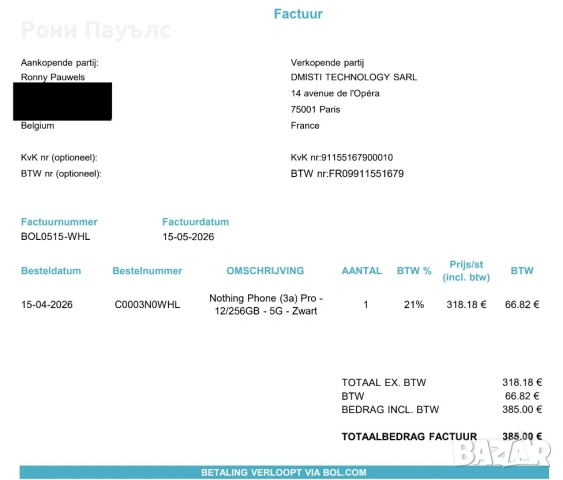Screen dimensions: 563x480
Task: Select the invoice number BOL0515-WHL
Action: click(x=56, y=237)
